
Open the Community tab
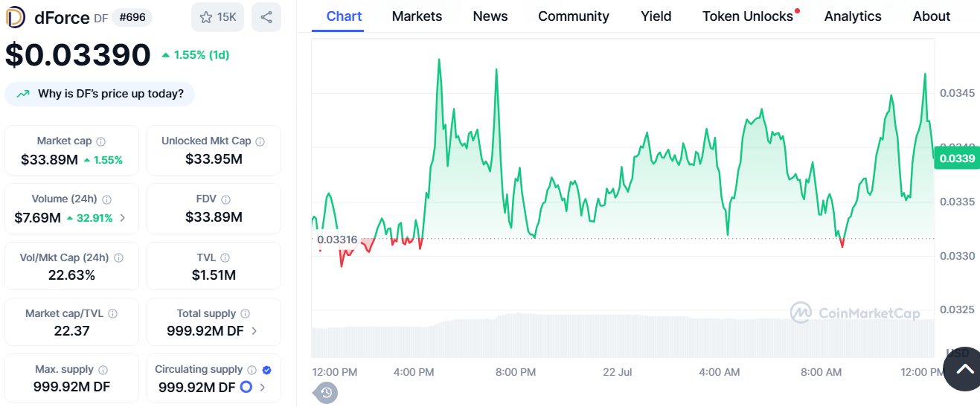click(x=574, y=16)
